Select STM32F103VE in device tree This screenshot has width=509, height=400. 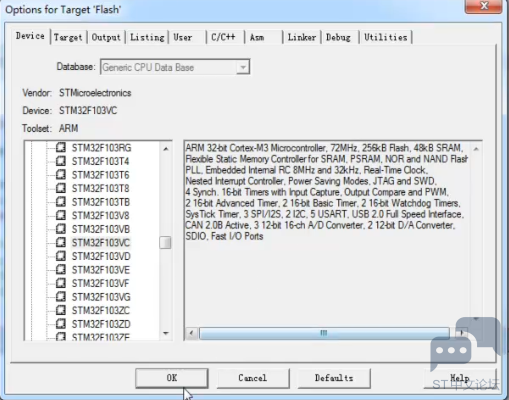point(101,270)
